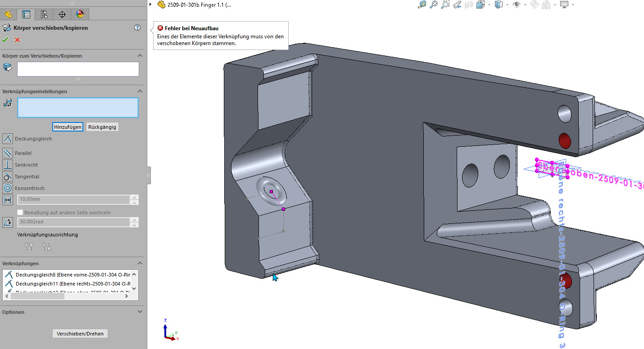Viewport: 644px width, 349px height.
Task: Activate the angle mate icon
Action: [8, 222]
